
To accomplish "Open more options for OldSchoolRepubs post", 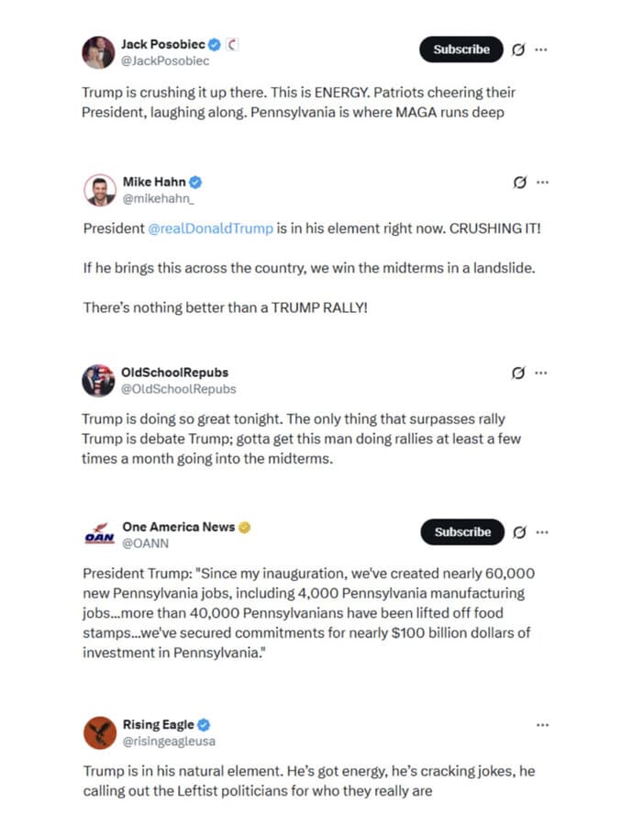I will [x=541, y=374].
